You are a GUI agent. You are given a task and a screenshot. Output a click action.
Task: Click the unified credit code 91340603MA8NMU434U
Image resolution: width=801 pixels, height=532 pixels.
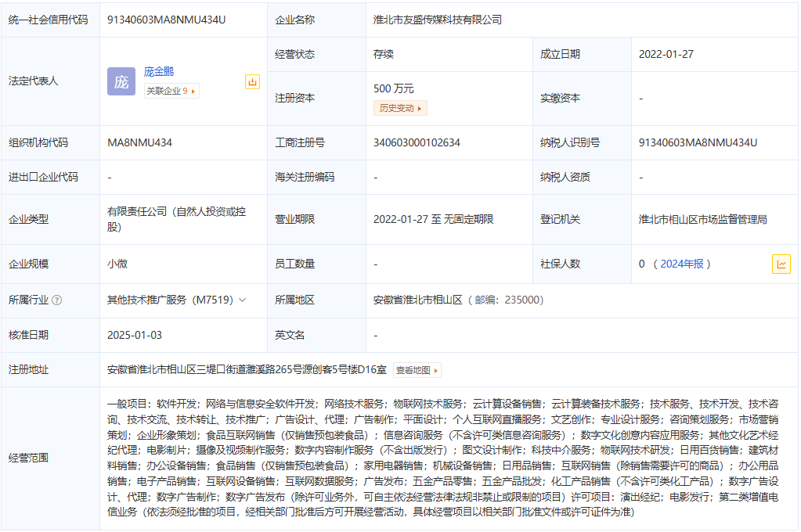pos(166,20)
